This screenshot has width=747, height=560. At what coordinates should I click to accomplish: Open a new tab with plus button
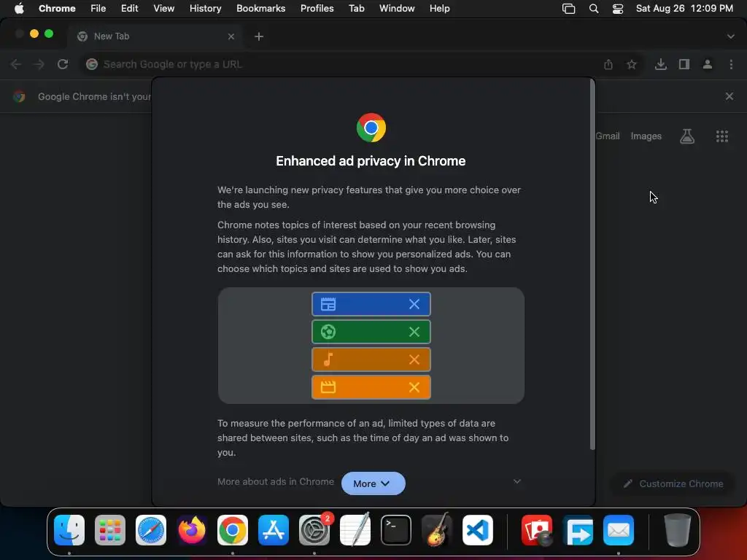[259, 36]
